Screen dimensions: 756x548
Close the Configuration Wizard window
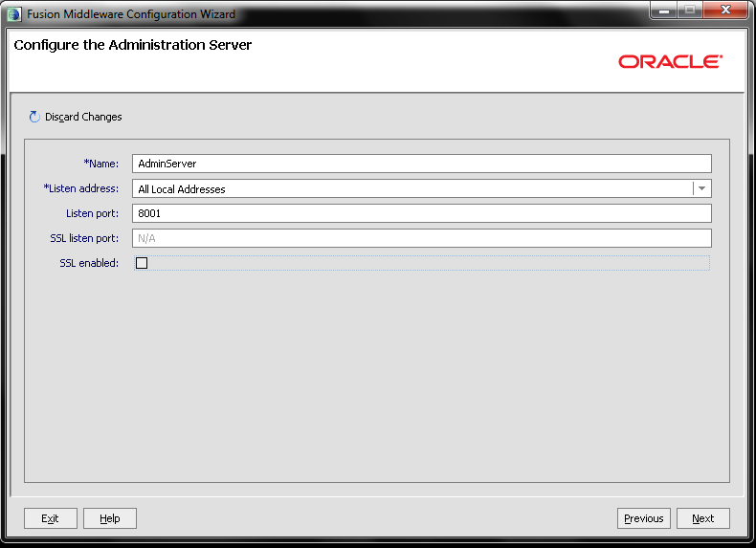pos(725,11)
